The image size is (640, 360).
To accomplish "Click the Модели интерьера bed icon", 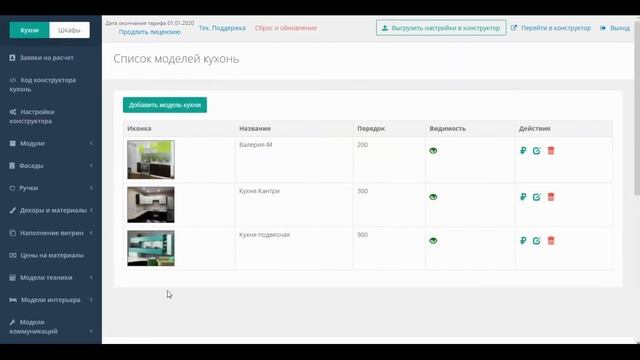I will click(13, 300).
